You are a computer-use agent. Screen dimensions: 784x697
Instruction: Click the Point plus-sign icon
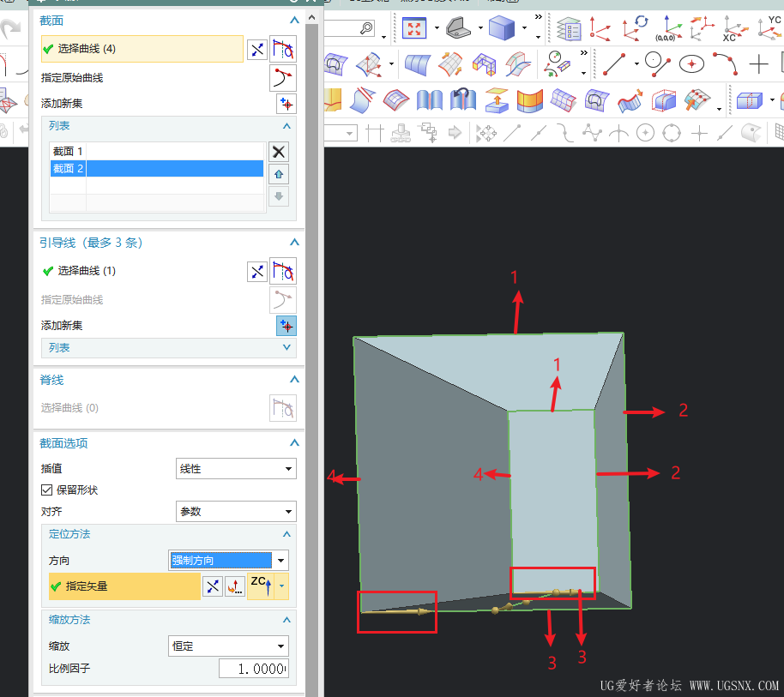(x=758, y=64)
